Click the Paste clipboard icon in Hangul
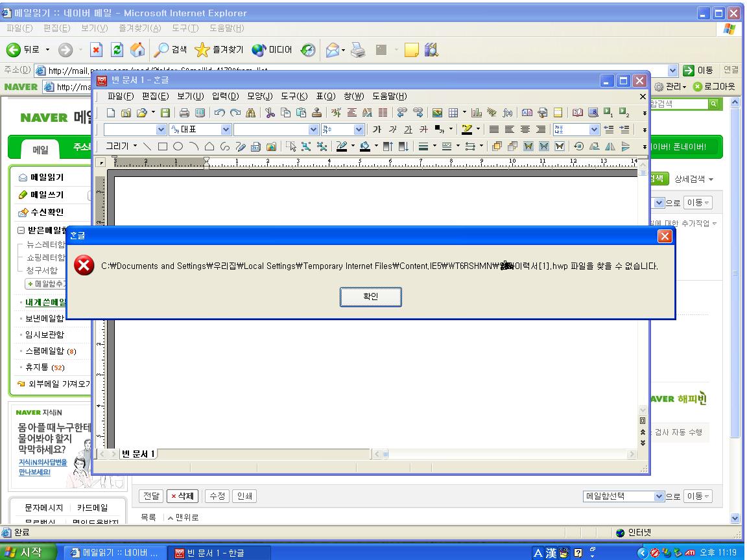747x560 pixels. click(301, 113)
